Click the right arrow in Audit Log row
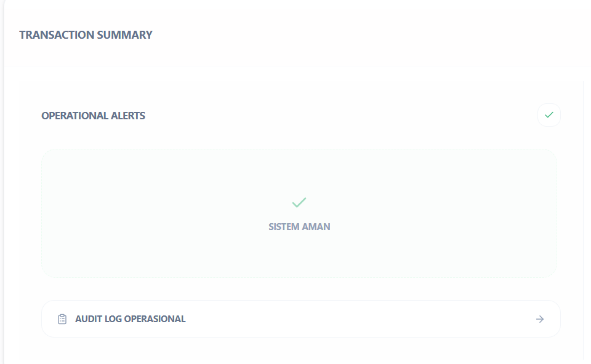The height and width of the screenshot is (364, 591). 540,319
